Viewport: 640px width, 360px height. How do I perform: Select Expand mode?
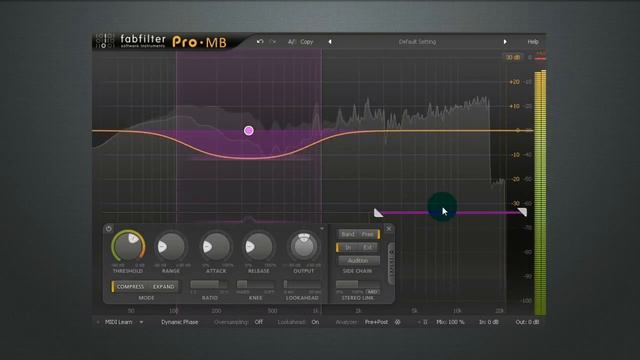pos(163,287)
